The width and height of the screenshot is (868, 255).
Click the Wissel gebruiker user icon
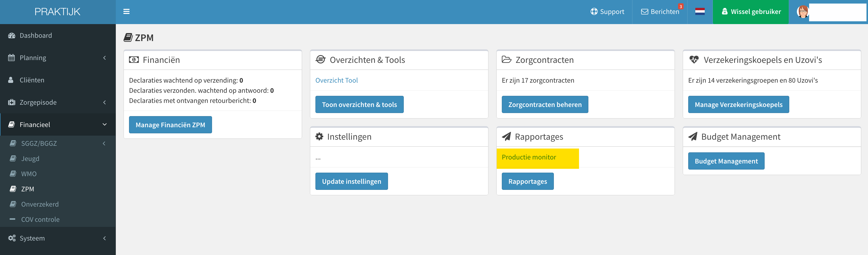tap(725, 11)
